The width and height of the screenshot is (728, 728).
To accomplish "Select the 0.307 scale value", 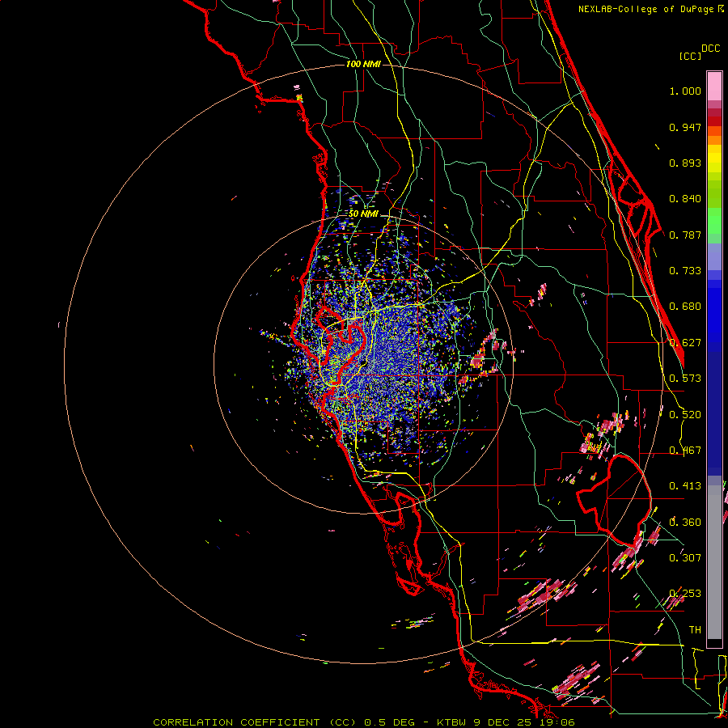I will point(685,558).
